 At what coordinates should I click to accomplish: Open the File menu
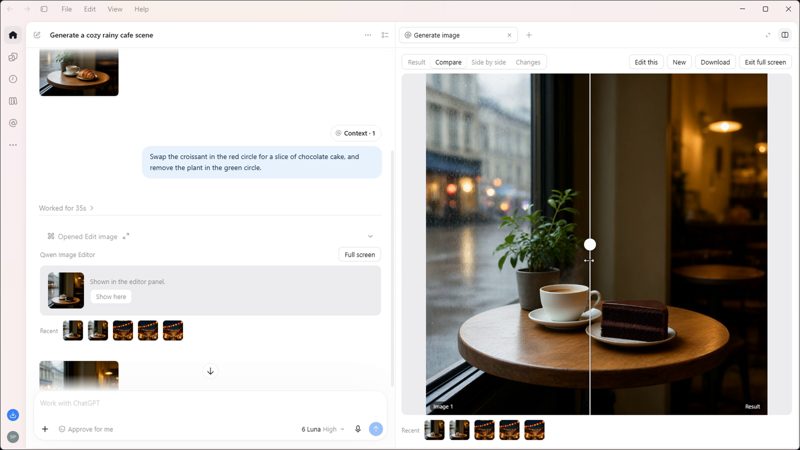pyautogui.click(x=66, y=9)
